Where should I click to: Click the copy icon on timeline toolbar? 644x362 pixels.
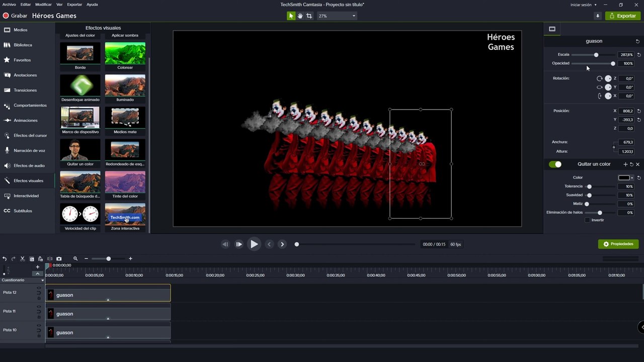click(x=32, y=258)
